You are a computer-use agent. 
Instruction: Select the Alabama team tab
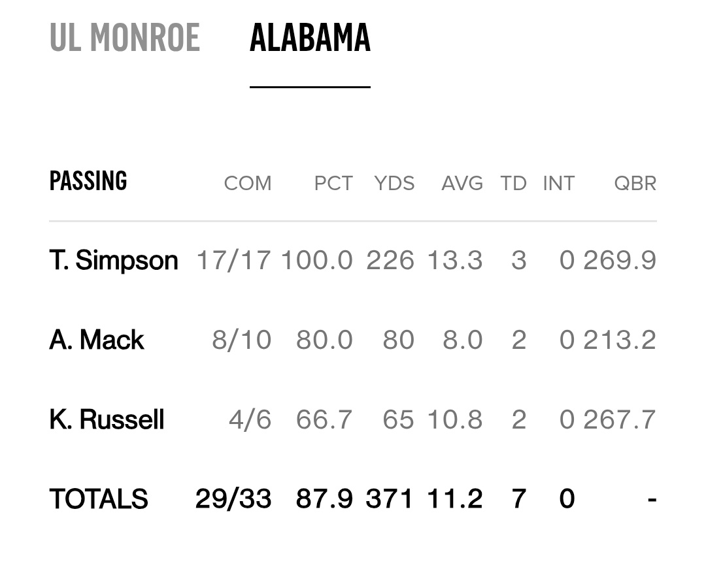click(x=310, y=37)
